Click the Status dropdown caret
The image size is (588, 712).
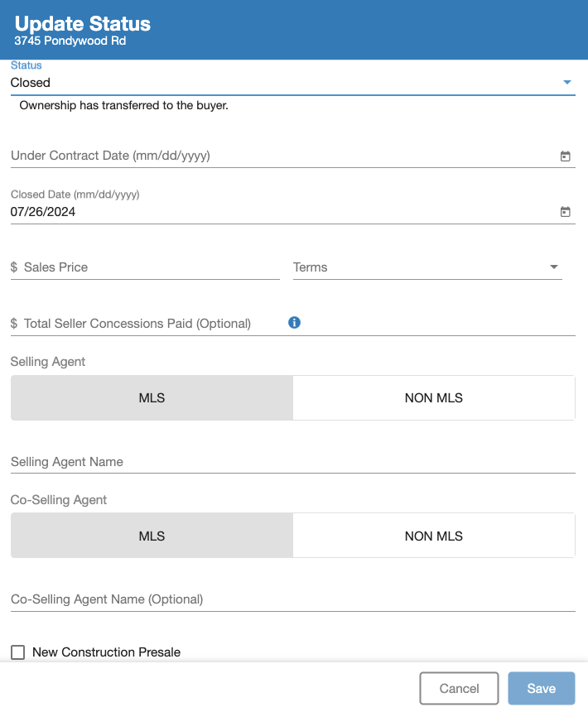click(x=567, y=82)
